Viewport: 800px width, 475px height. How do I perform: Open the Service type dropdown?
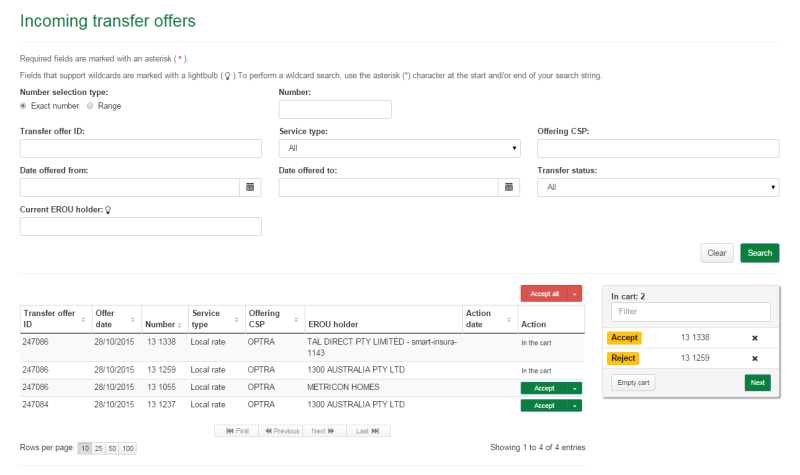(x=399, y=148)
